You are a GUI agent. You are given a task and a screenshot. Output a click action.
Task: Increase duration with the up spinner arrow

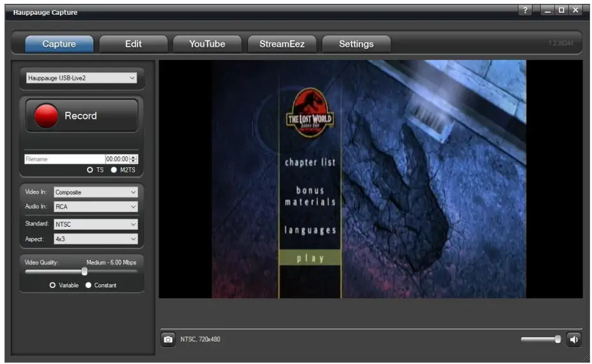coord(134,157)
